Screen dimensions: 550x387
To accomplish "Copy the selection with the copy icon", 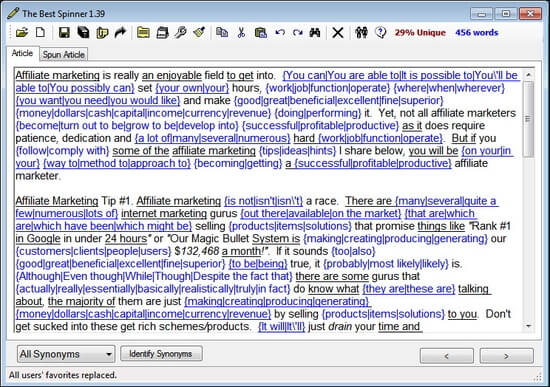I will (x=222, y=33).
